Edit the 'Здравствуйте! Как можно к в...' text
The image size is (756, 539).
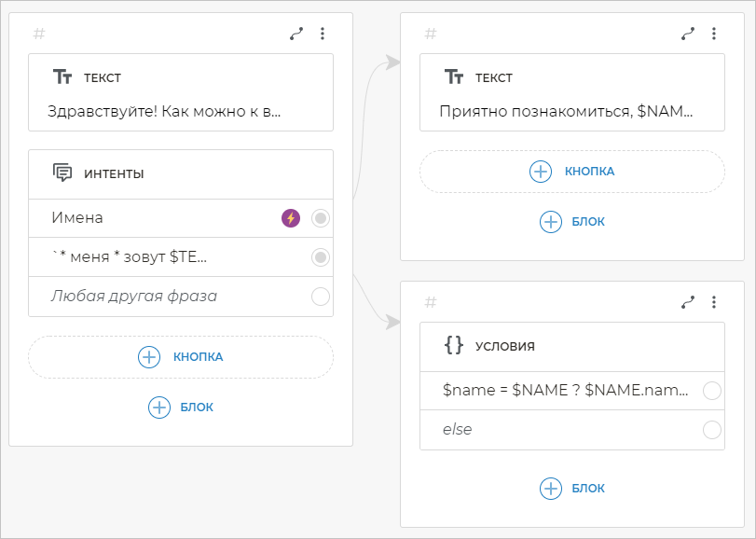[164, 111]
